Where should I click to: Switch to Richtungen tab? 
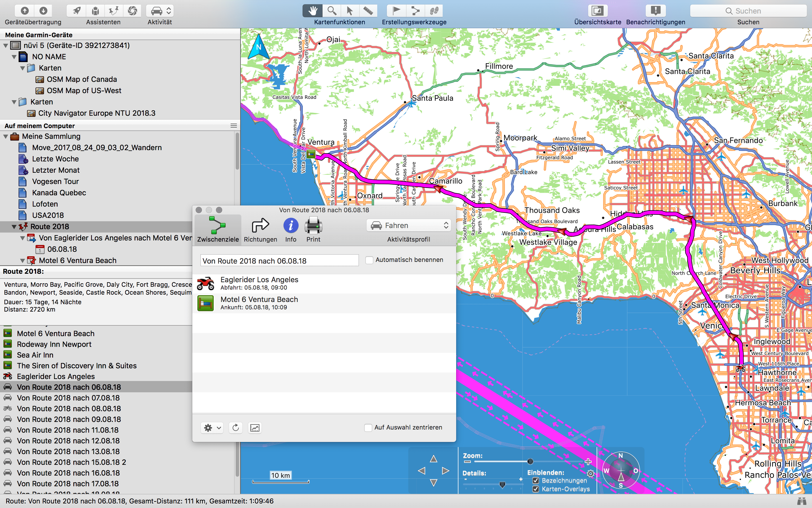point(261,230)
